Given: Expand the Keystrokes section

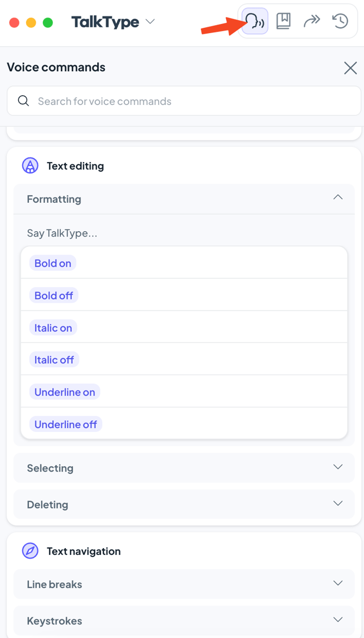Looking at the screenshot, I should tap(337, 620).
